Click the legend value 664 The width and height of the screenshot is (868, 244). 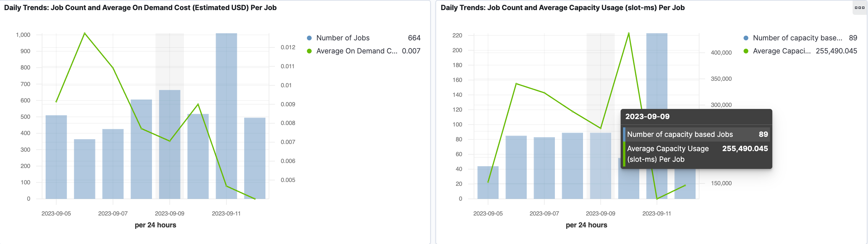point(414,38)
